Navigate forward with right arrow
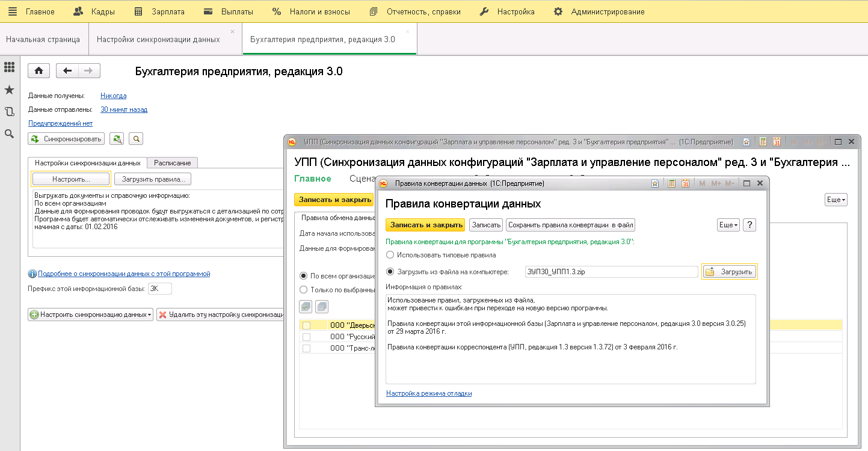868x451 pixels. pyautogui.click(x=89, y=71)
